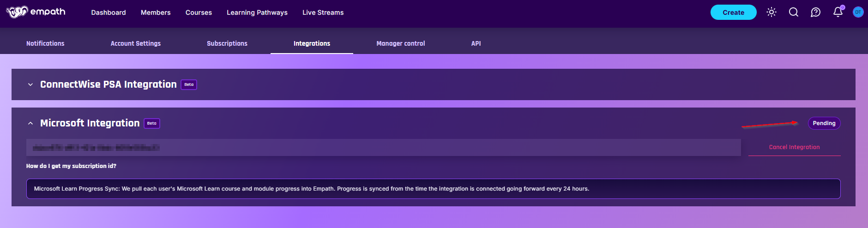The width and height of the screenshot is (868, 228).
Task: Click the Empath logo icon
Action: point(17,12)
